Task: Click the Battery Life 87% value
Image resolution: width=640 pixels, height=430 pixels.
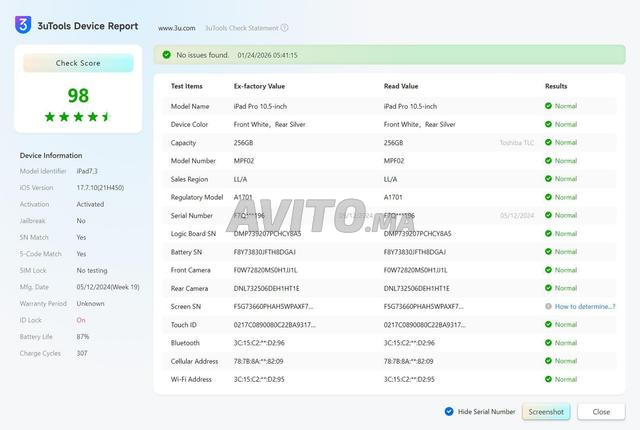Action: (x=82, y=337)
